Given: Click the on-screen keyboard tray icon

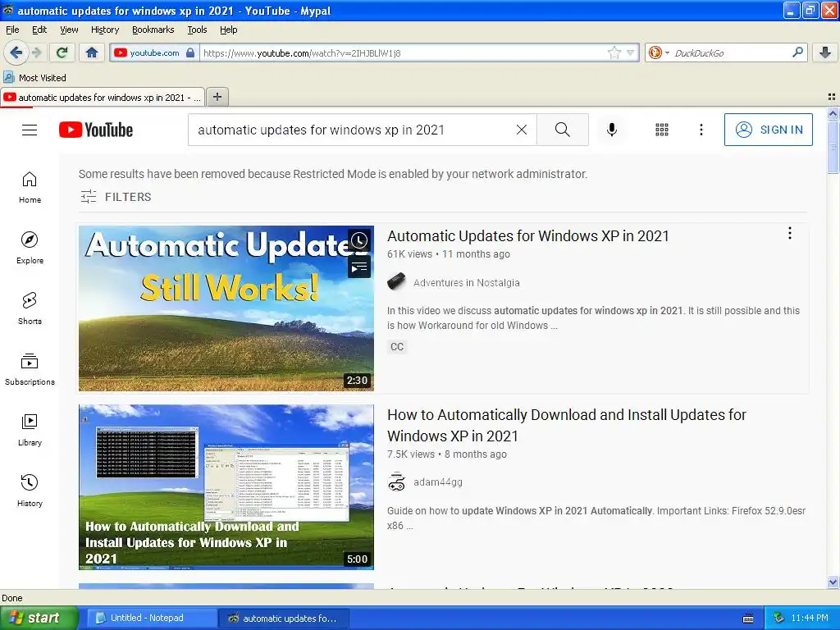Looking at the screenshot, I should 748,619.
